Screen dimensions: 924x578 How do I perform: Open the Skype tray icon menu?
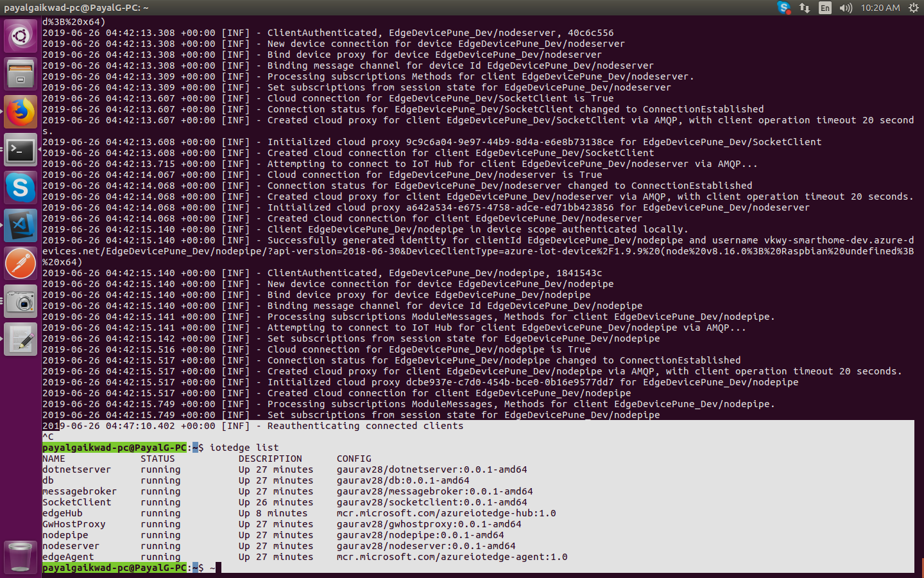(x=784, y=8)
